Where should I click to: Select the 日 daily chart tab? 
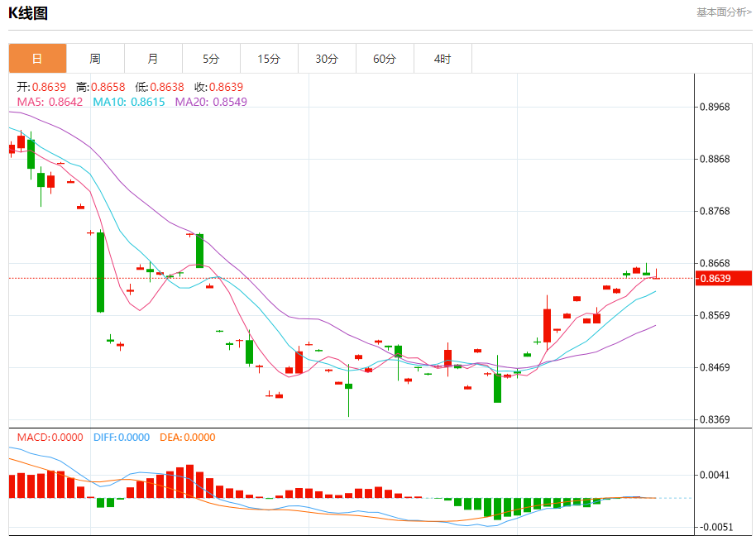(x=37, y=59)
